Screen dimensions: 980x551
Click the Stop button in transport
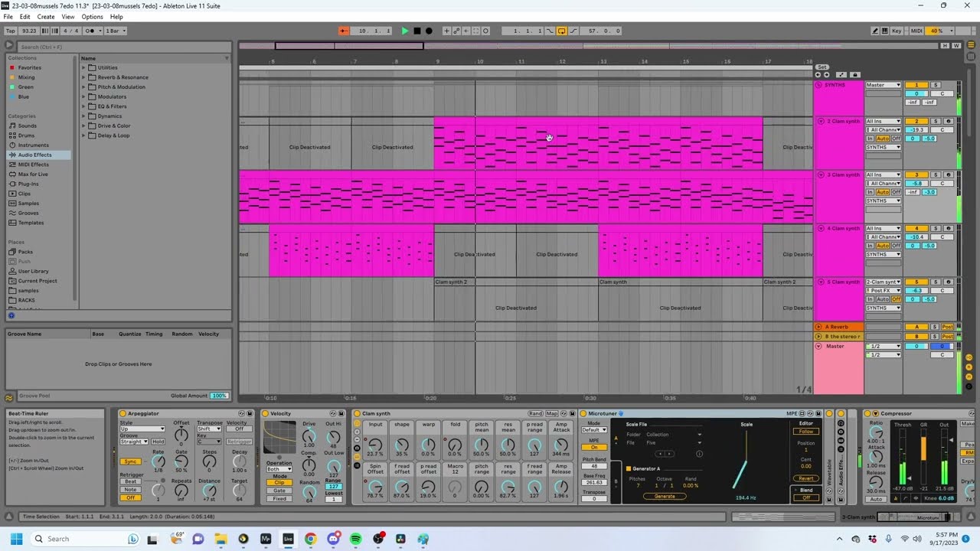point(417,31)
